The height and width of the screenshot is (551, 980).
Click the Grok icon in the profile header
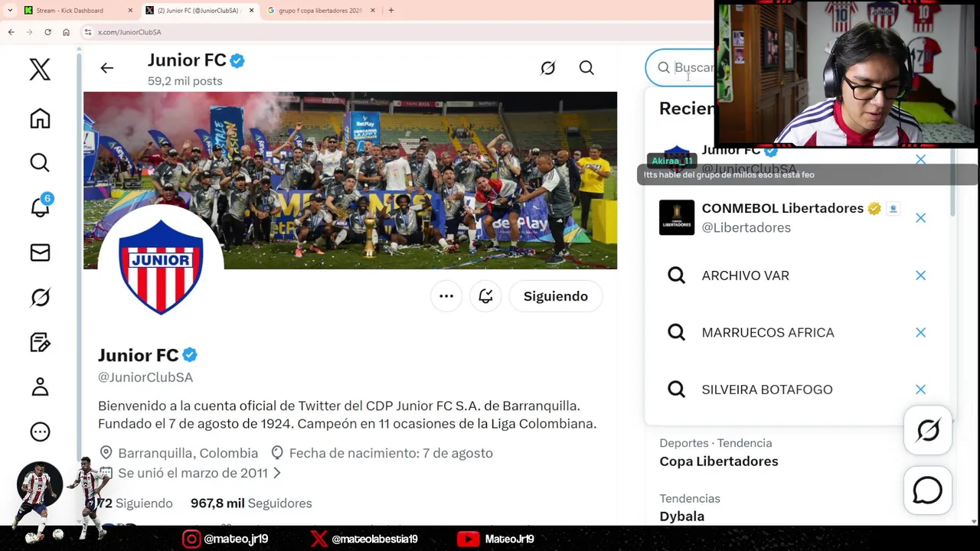(547, 68)
